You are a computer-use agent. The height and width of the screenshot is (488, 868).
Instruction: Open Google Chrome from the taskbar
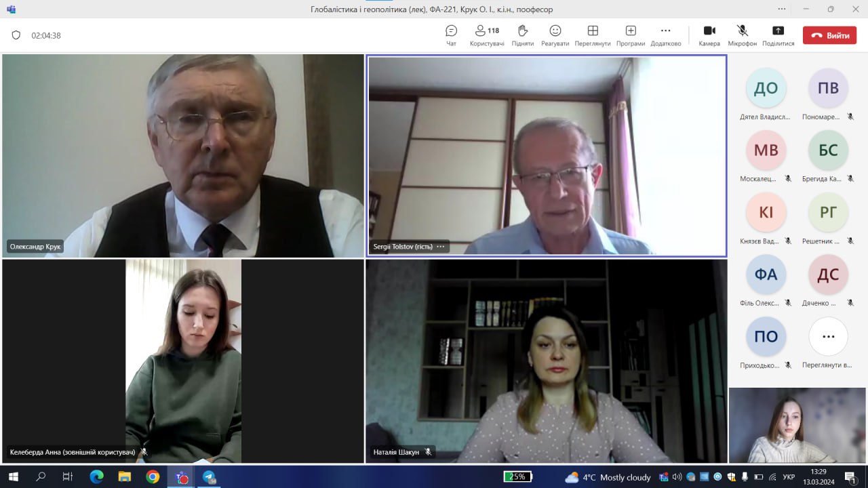click(153, 477)
